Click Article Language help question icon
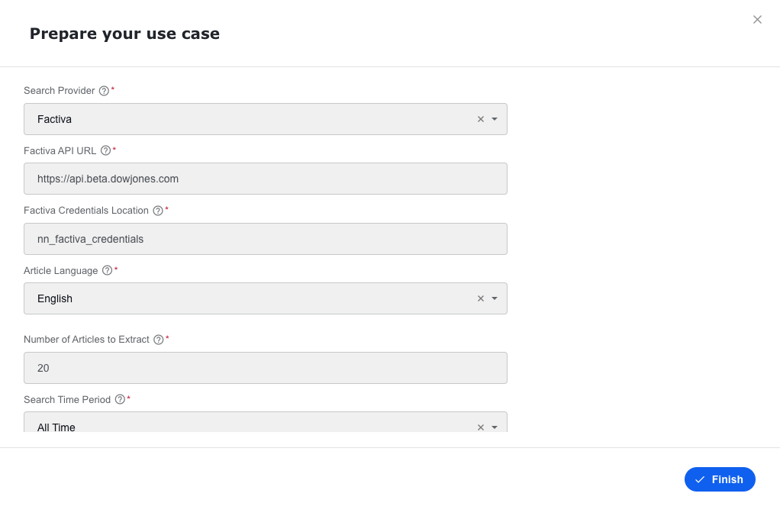The width and height of the screenshot is (780, 532). coord(107,270)
